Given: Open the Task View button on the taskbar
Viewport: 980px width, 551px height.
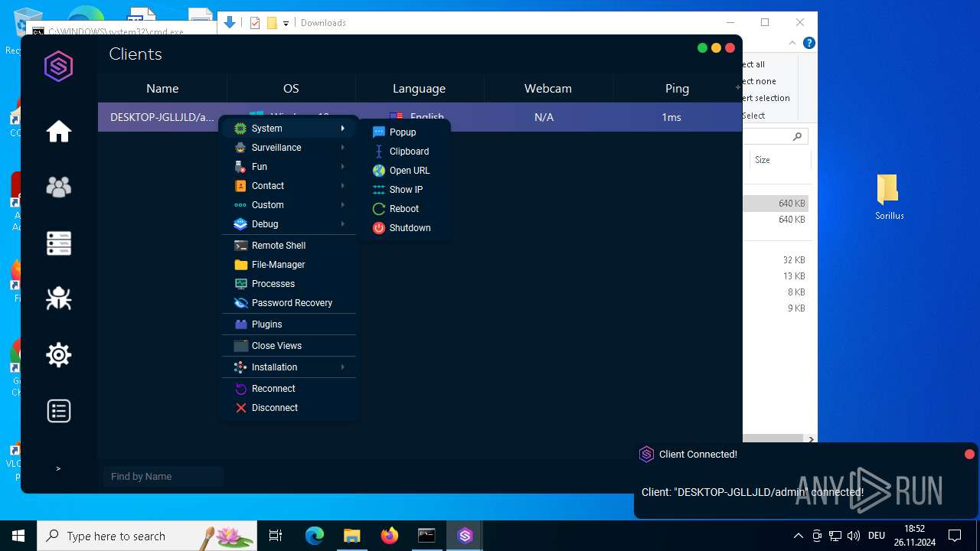Looking at the screenshot, I should [276, 536].
